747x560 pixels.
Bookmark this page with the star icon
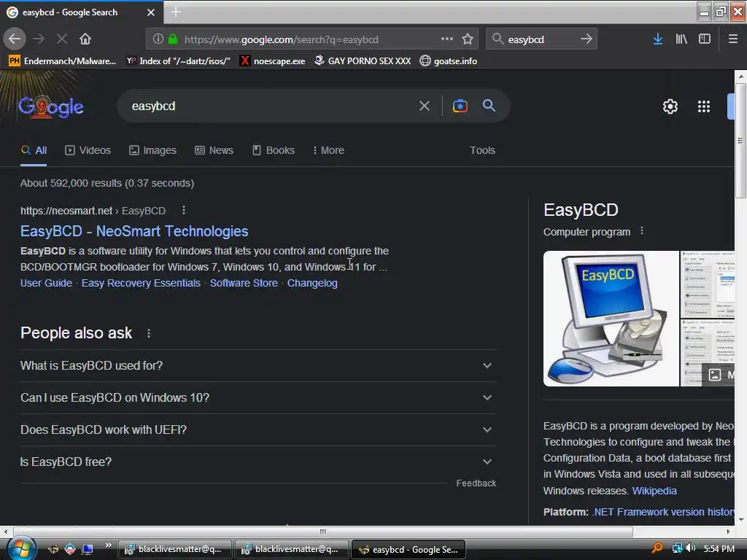(x=468, y=39)
